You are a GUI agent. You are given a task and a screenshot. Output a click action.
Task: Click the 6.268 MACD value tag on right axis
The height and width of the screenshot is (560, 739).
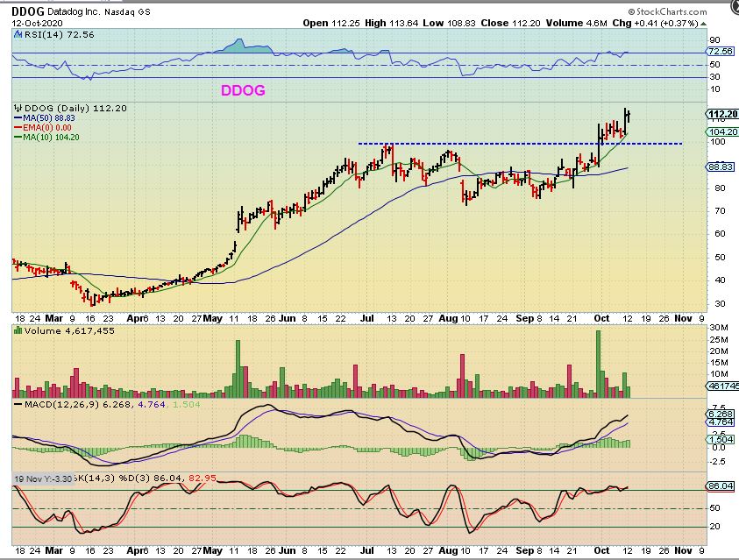721,414
